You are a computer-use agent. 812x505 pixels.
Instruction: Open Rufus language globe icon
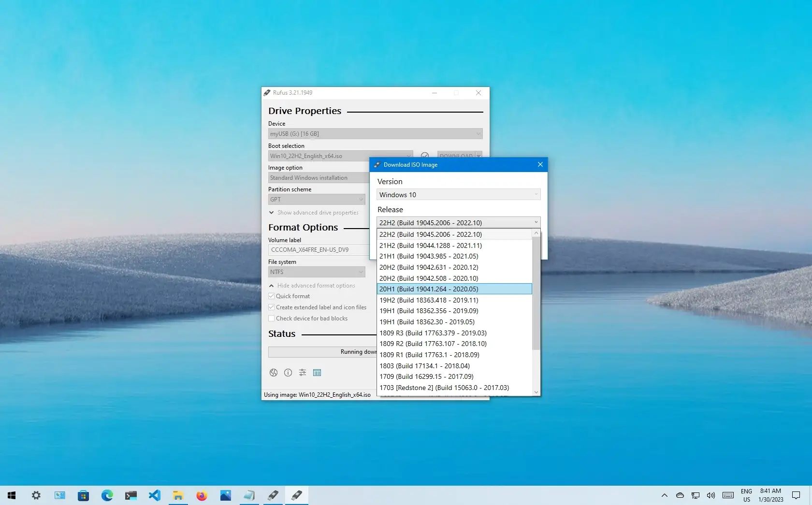click(x=274, y=373)
